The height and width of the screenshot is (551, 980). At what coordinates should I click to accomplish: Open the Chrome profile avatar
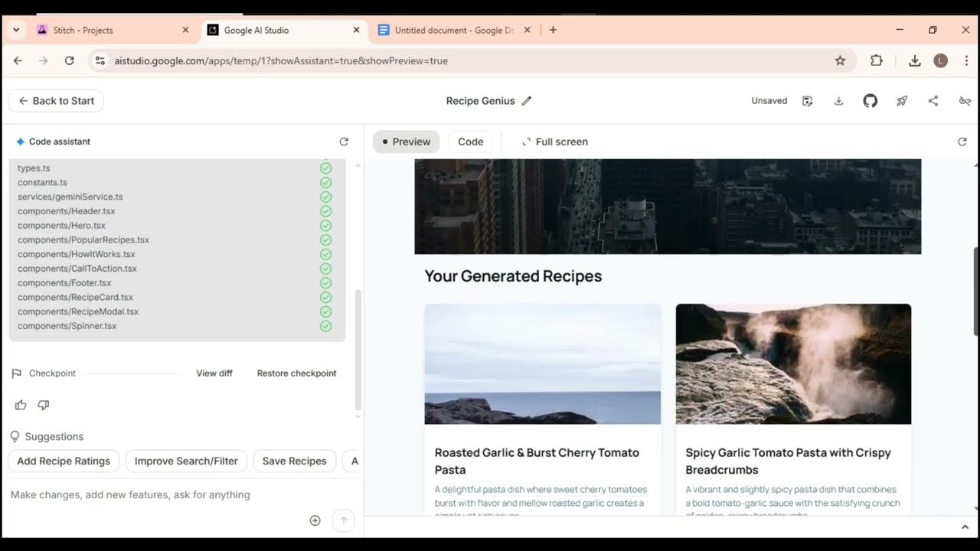point(941,60)
